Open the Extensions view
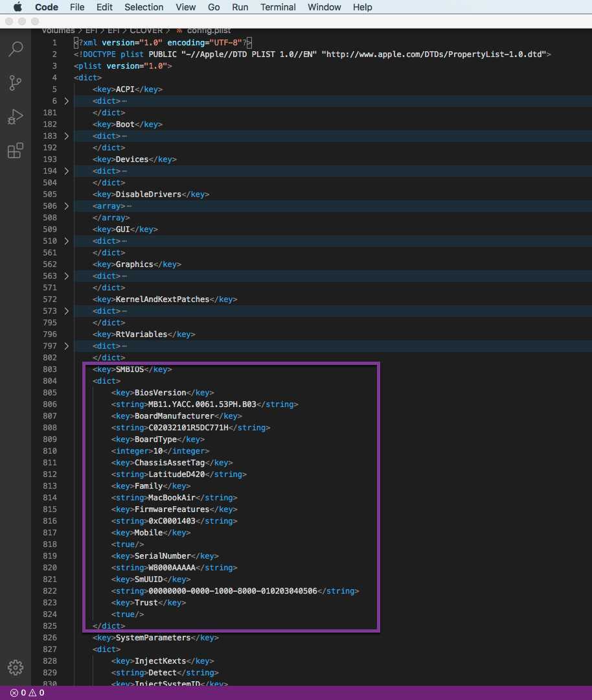 16,150
